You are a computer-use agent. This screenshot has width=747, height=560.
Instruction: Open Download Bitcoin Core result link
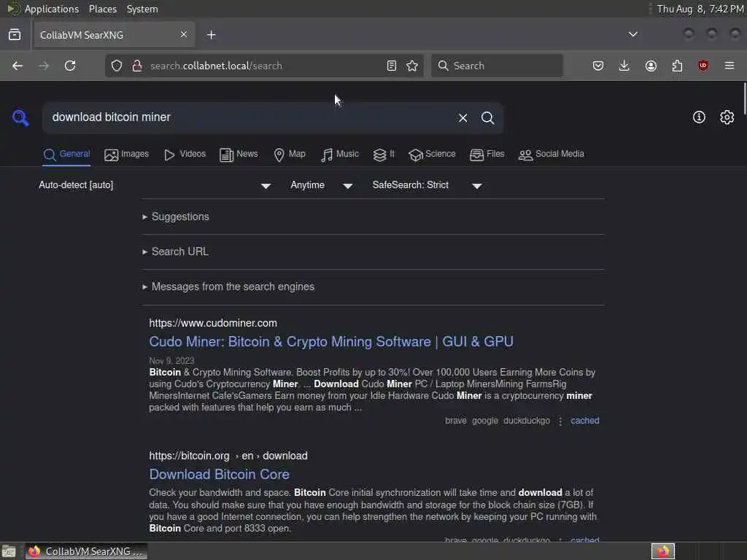[x=219, y=474]
